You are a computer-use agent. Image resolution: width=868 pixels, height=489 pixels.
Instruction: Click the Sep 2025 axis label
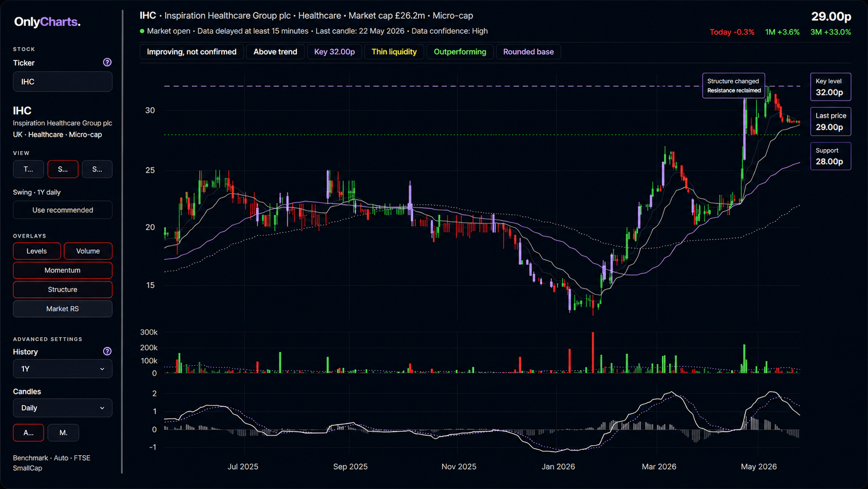[x=350, y=467]
